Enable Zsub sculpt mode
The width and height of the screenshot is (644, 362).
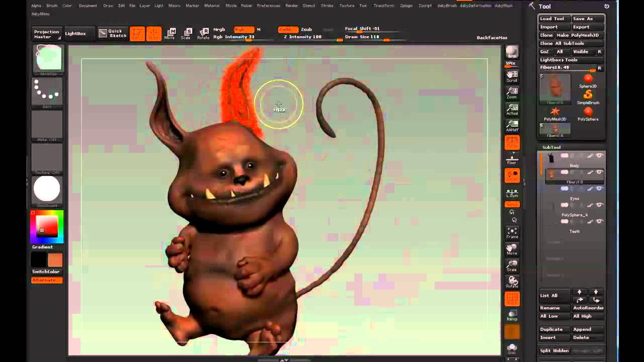[x=306, y=30]
